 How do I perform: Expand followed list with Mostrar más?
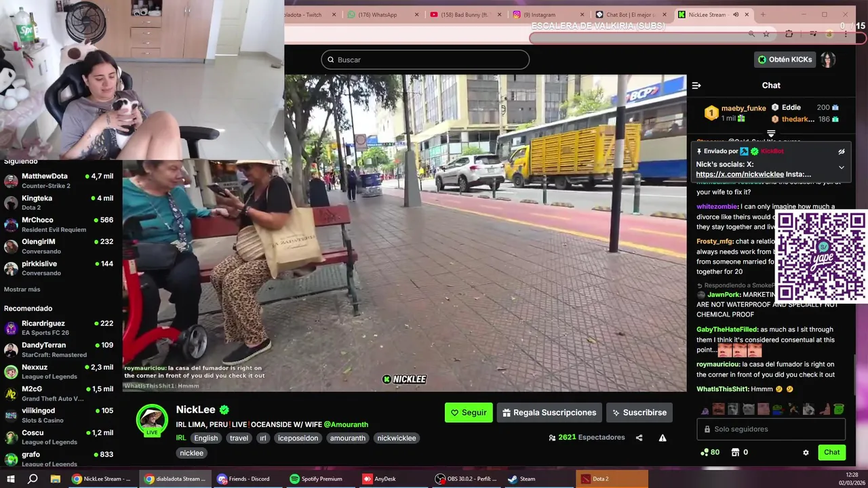tap(22, 289)
